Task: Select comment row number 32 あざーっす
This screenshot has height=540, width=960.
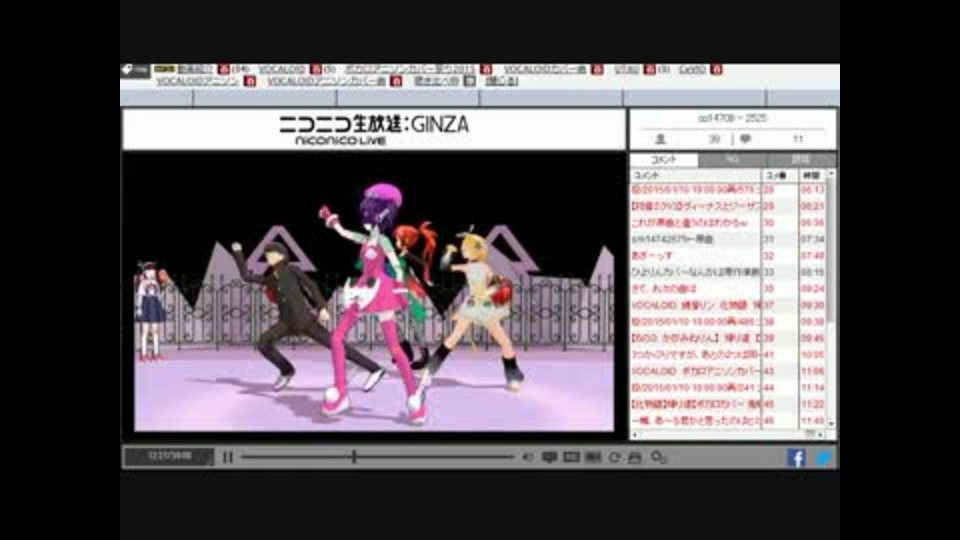Action: point(729,256)
